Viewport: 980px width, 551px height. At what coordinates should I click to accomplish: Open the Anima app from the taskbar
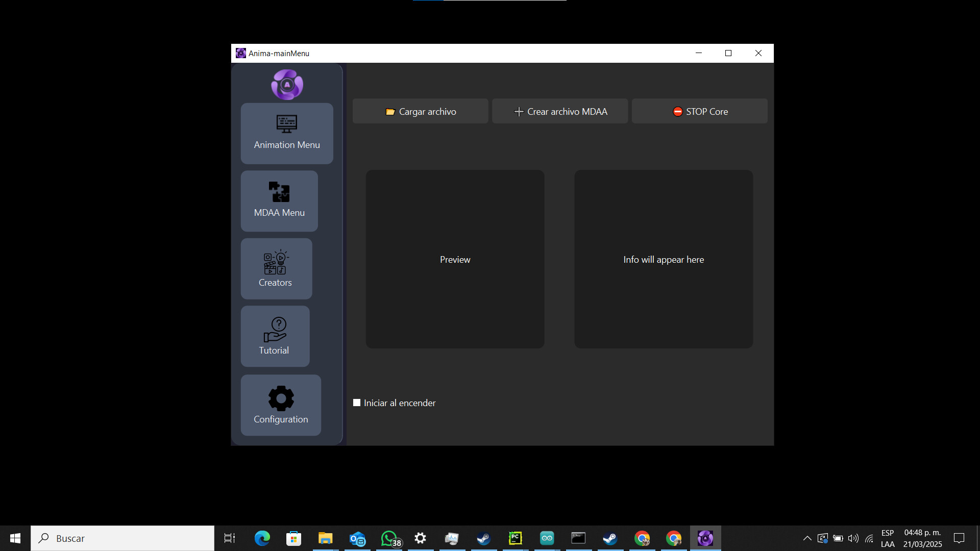[x=705, y=538]
